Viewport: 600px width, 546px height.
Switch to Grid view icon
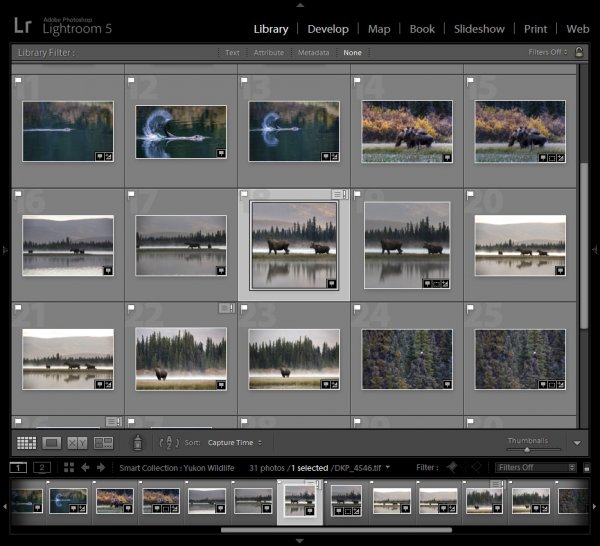pos(26,443)
